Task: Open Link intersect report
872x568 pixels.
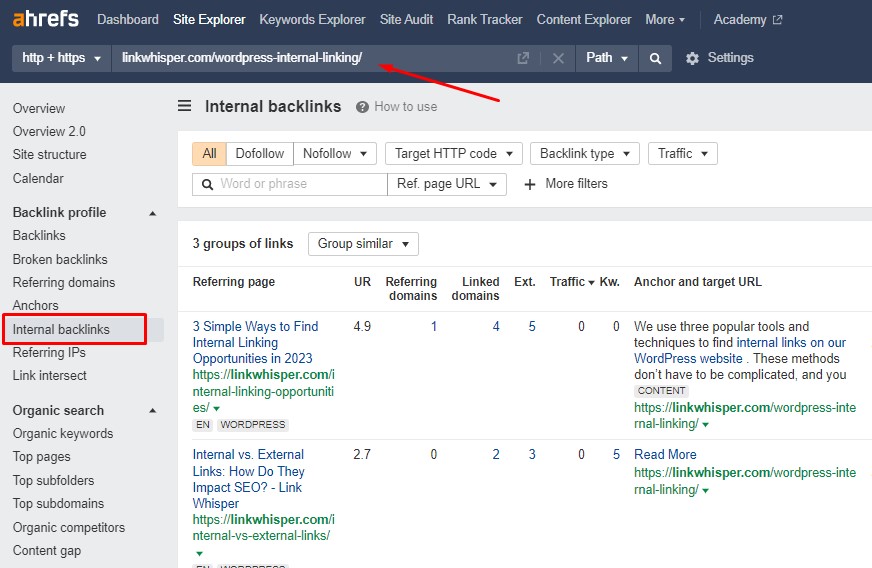Action: [x=49, y=376]
